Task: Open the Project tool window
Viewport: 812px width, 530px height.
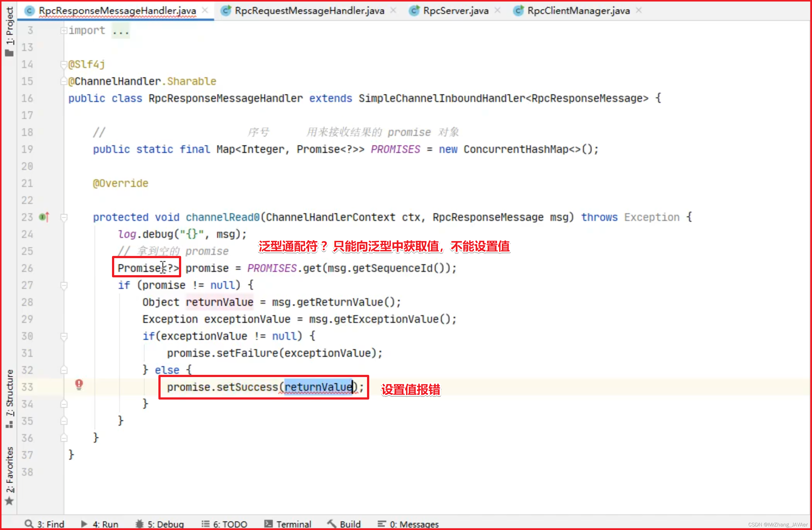Action: point(9,31)
